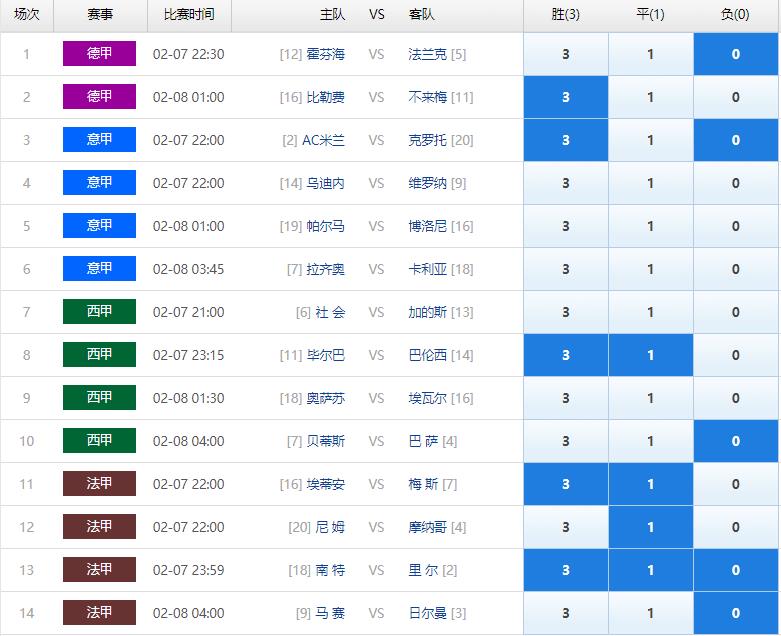Open home team 奥萨苏 link
Viewport: 781px width, 636px height.
325,398
